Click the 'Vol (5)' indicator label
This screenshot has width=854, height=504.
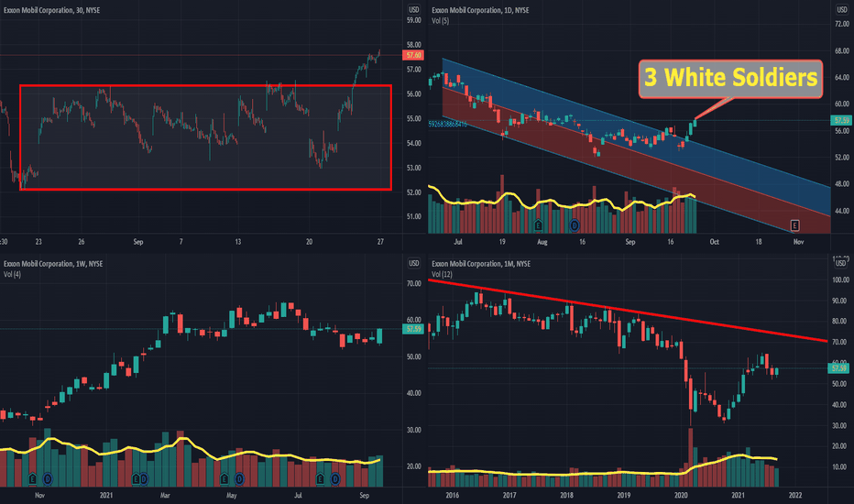pyautogui.click(x=440, y=21)
